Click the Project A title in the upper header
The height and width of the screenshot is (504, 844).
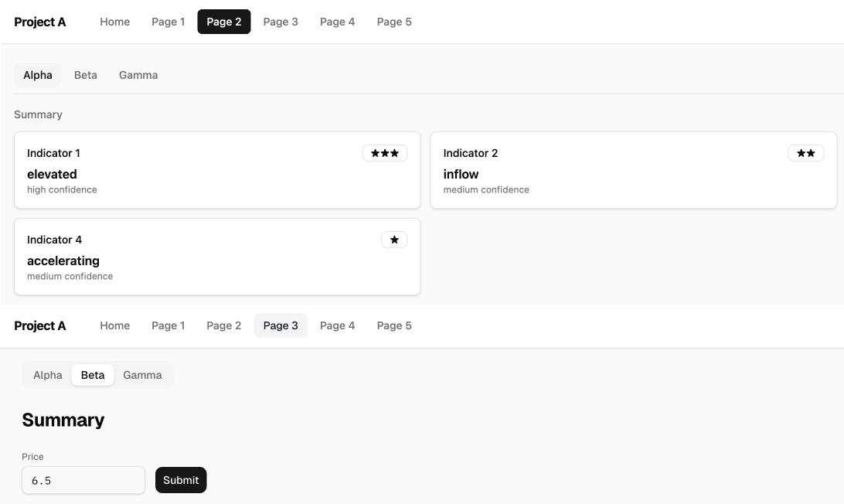40,22
